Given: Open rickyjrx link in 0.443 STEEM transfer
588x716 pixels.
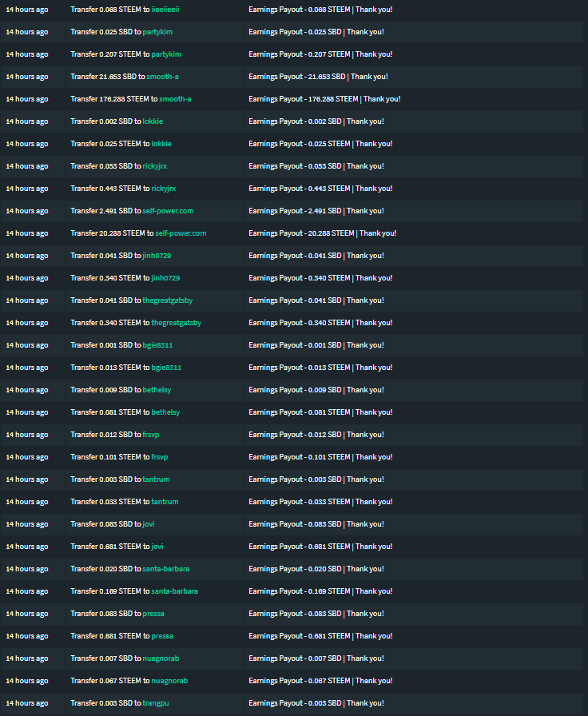Looking at the screenshot, I should pos(164,189).
